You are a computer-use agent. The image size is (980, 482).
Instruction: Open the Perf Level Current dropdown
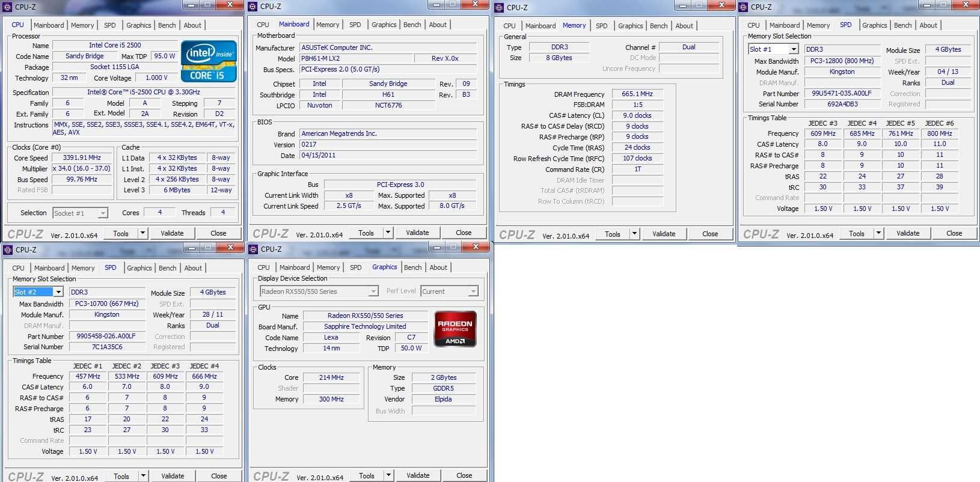(473, 291)
